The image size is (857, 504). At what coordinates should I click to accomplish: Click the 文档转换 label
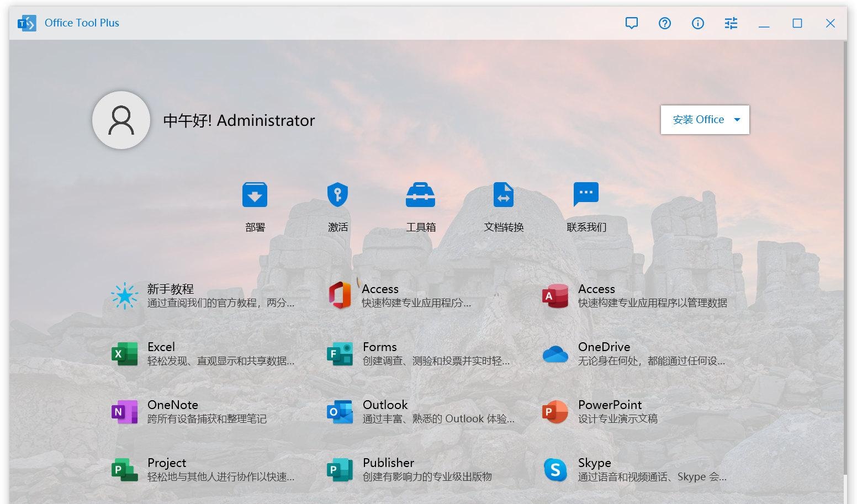[504, 227]
